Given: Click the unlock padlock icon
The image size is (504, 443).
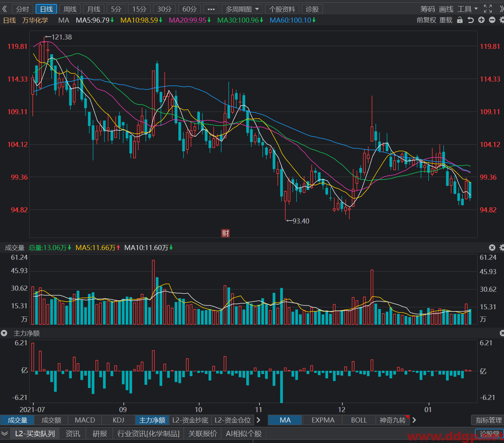Looking at the screenshot, I should point(460,20).
